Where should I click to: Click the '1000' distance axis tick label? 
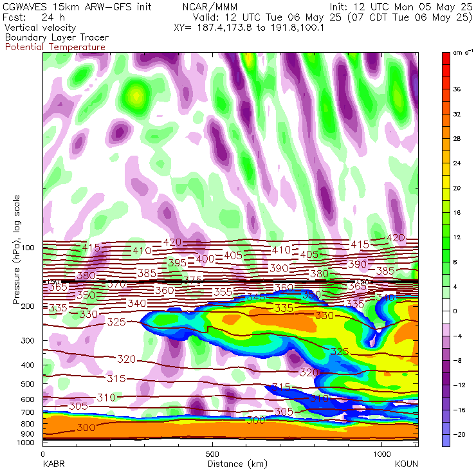(381, 454)
